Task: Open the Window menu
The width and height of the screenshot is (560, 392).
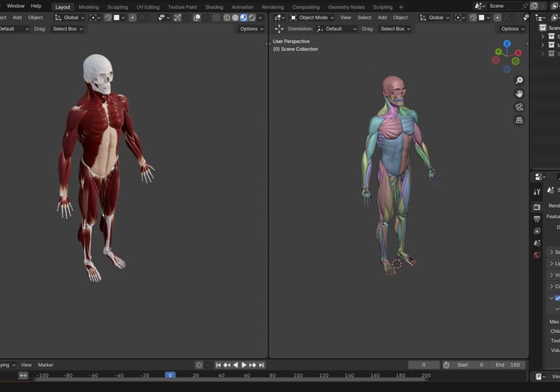Action: (x=15, y=6)
